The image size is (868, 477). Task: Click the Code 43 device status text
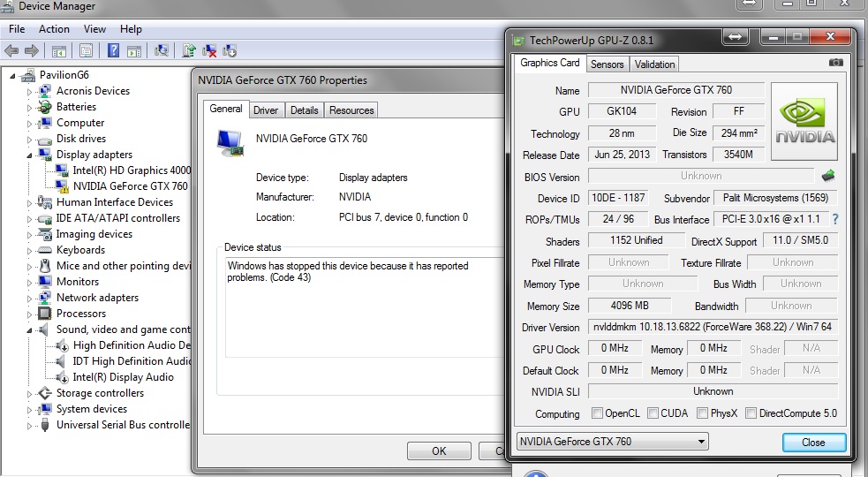[x=348, y=271]
